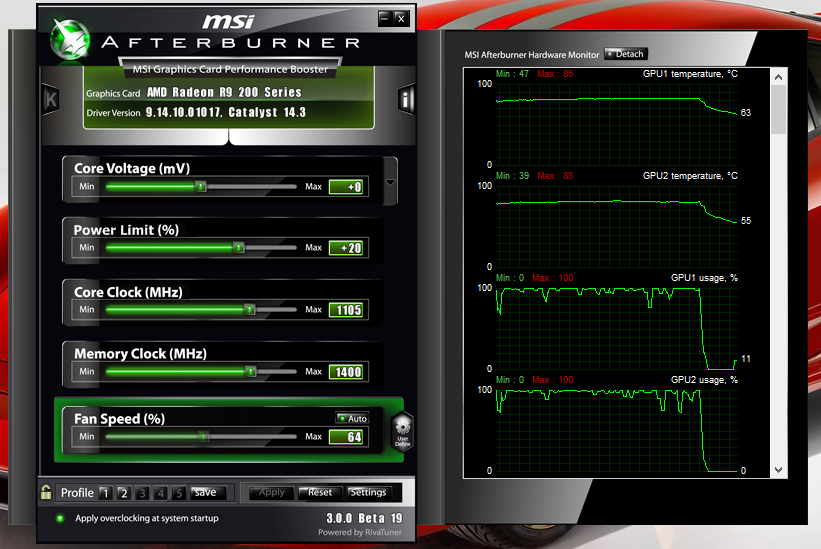Click the Powered by RivaTuner text
Image resolution: width=821 pixels, height=549 pixels.
360,532
